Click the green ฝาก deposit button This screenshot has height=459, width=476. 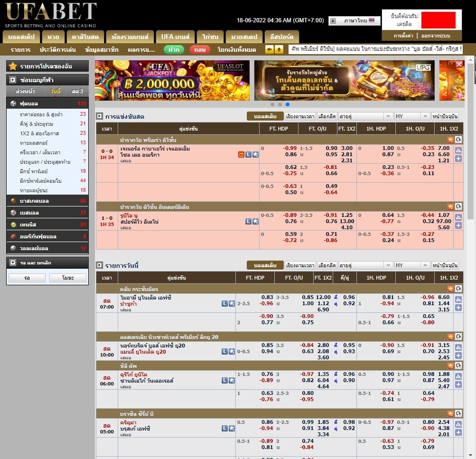pos(174,49)
